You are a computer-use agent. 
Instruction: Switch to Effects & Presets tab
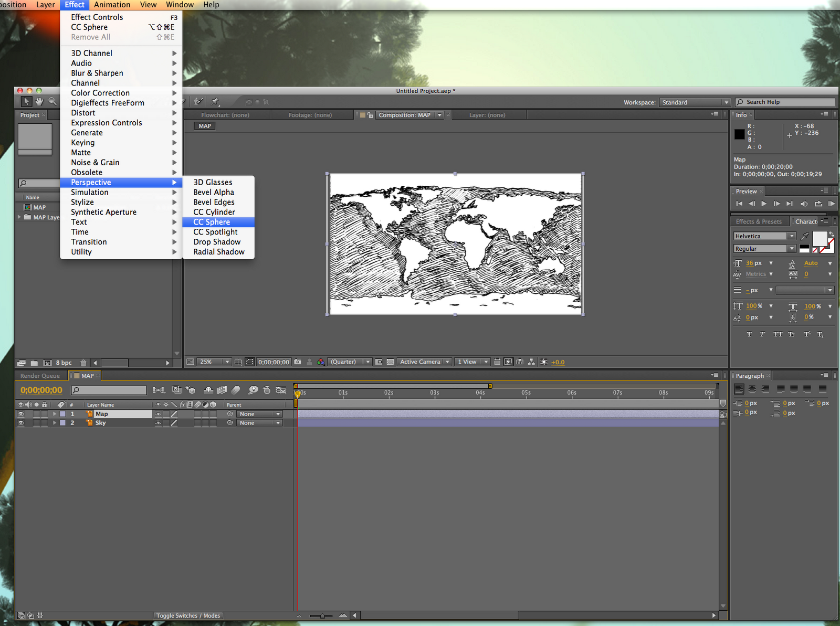click(x=759, y=221)
